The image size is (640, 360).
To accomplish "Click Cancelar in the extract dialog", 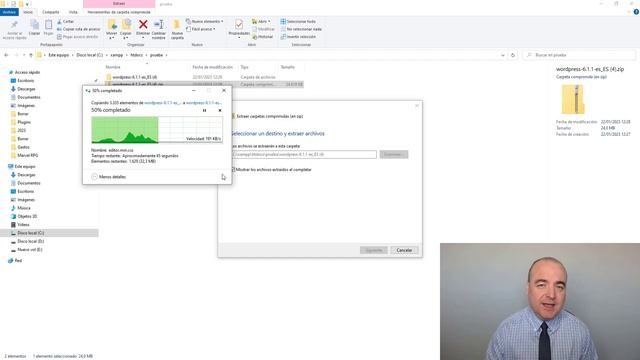I will click(x=404, y=250).
